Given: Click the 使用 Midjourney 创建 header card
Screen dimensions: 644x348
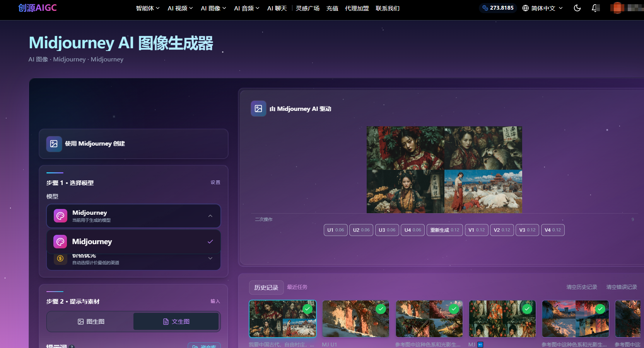Looking at the screenshot, I should click(133, 144).
